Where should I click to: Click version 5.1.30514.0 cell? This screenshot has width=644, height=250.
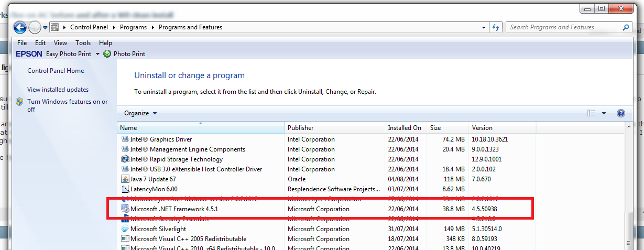488,229
